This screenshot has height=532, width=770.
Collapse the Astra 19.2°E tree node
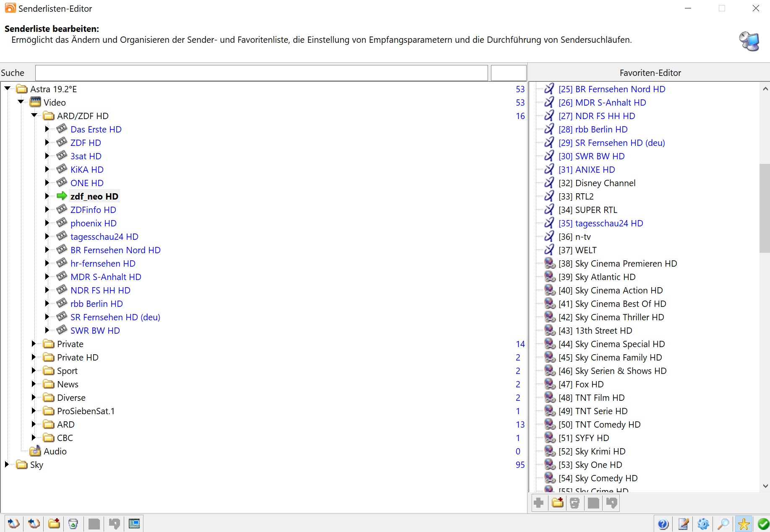(8, 88)
